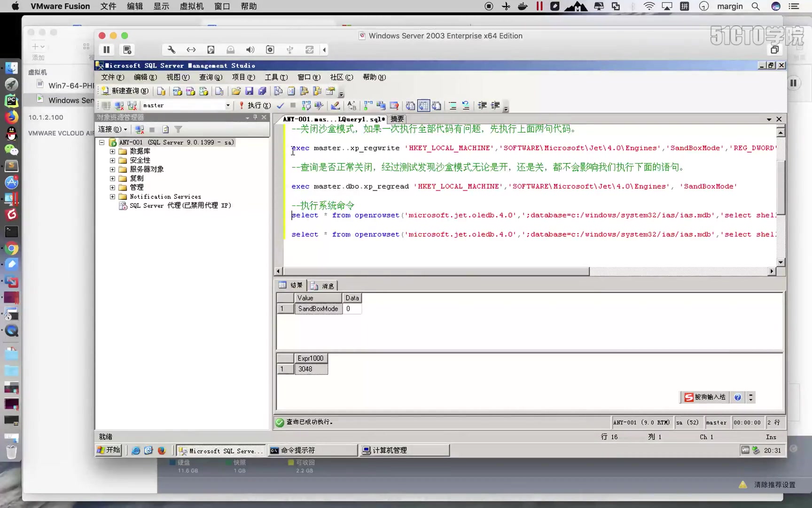Click the 开始 Start button

[109, 450]
